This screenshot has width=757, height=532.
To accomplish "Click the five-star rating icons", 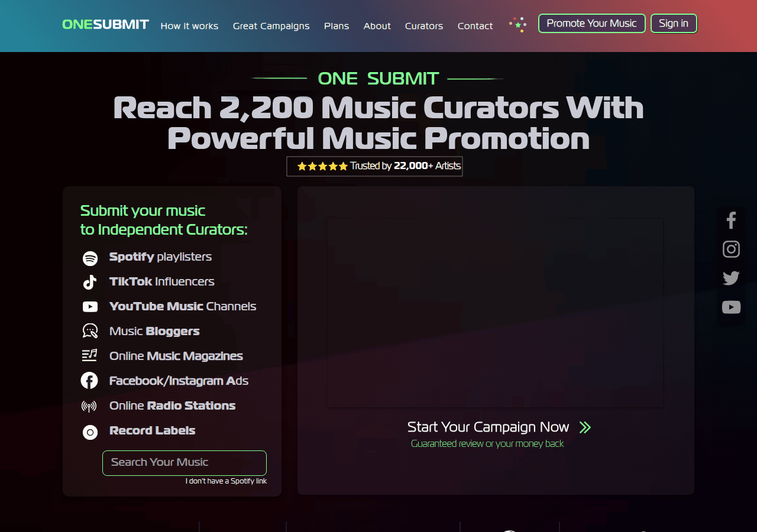I will click(x=322, y=167).
